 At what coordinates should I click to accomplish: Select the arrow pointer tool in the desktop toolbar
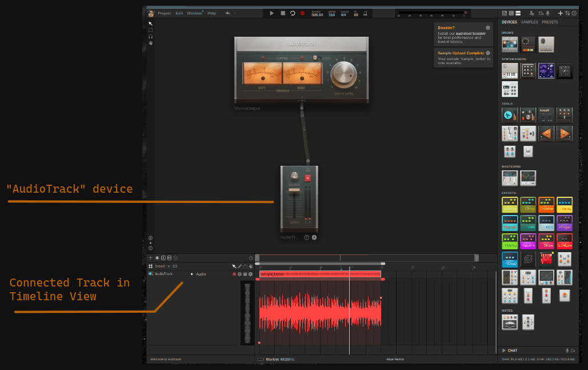tap(150, 23)
